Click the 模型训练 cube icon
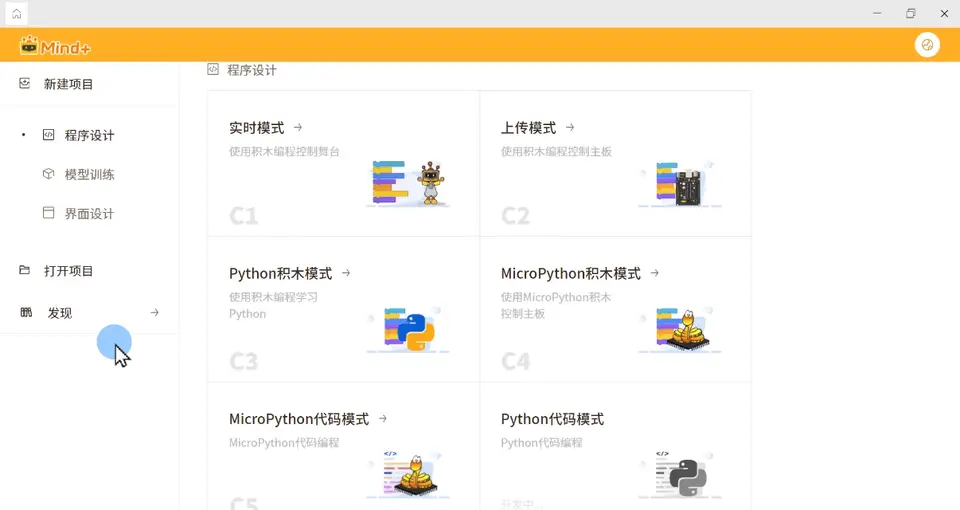Image resolution: width=960 pixels, height=510 pixels. click(48, 174)
